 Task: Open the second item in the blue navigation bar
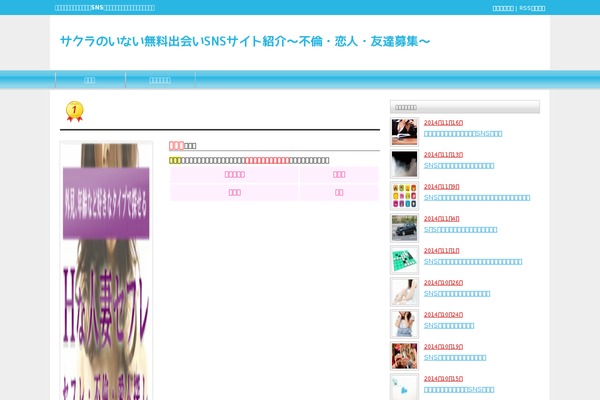tap(160, 80)
